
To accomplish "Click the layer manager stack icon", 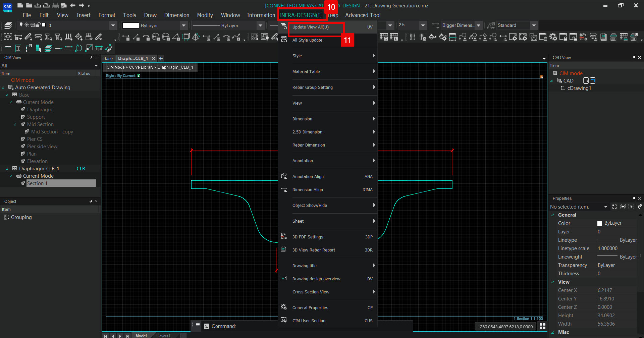I will 8,25.
